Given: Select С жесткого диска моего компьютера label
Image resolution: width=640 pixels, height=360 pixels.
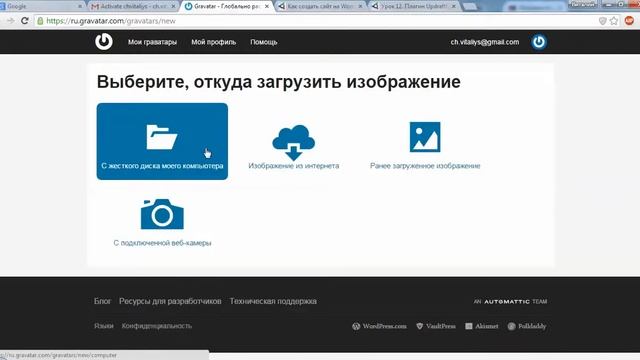Looking at the screenshot, I should [162, 166].
